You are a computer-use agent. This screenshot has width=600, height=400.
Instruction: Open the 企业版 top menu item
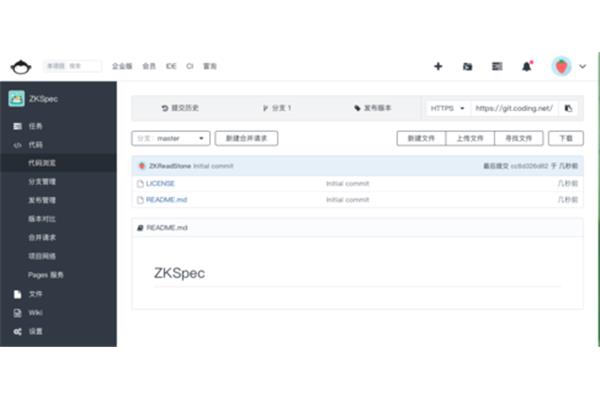122,66
